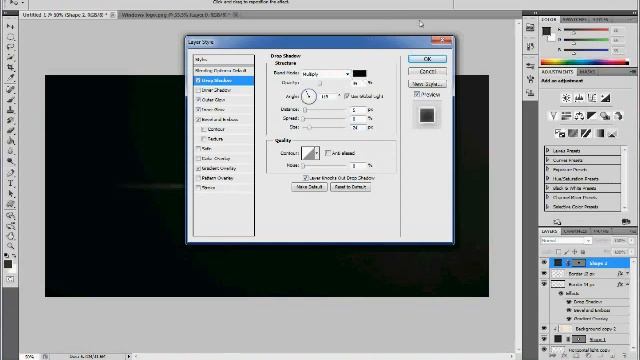Open the Contour picker dropdown
640x360 pixels.
point(316,153)
